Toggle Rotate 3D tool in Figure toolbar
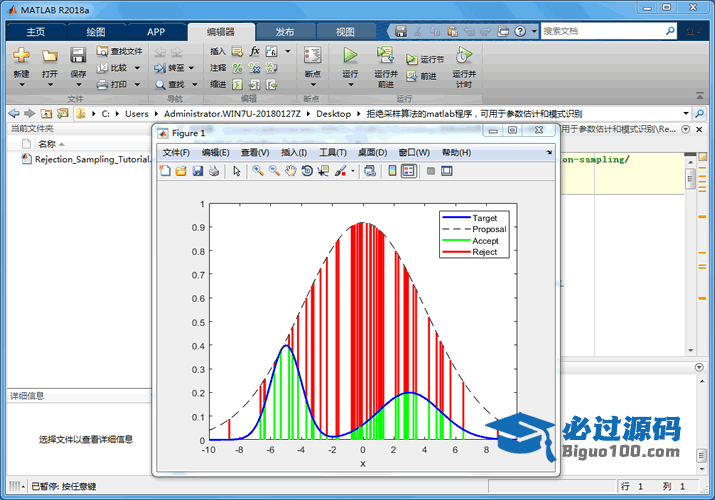 [x=307, y=171]
